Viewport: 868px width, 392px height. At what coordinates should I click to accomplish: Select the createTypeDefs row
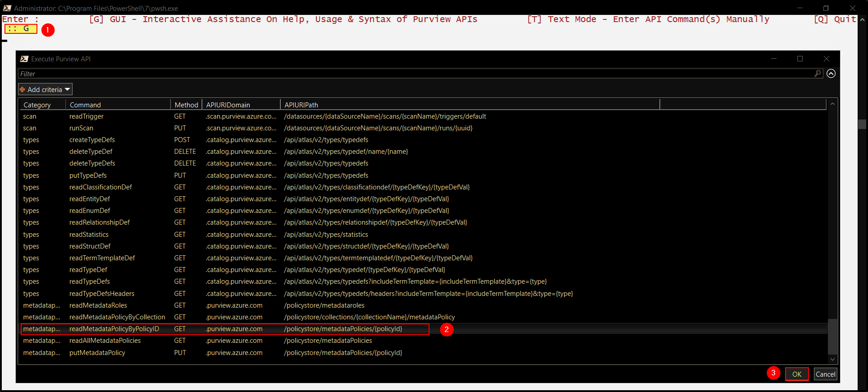coord(424,140)
